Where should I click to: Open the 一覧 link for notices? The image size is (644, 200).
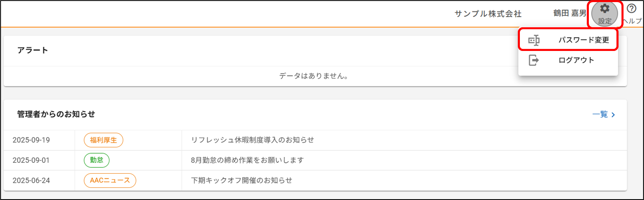pos(600,114)
